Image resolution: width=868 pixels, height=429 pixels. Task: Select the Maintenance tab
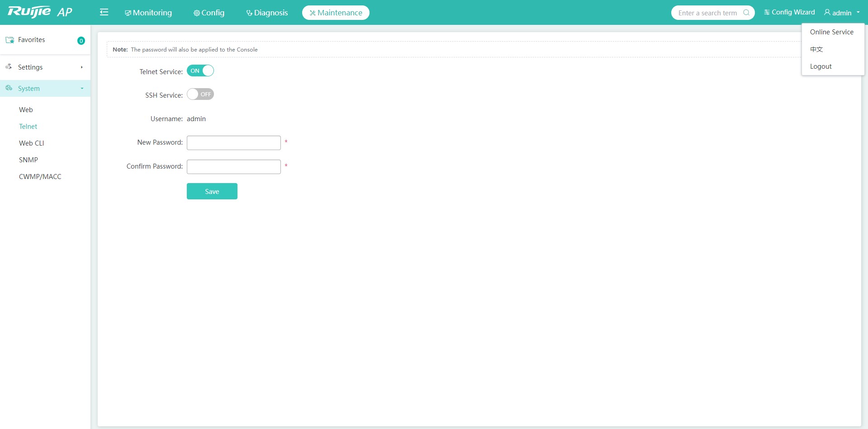tap(336, 13)
